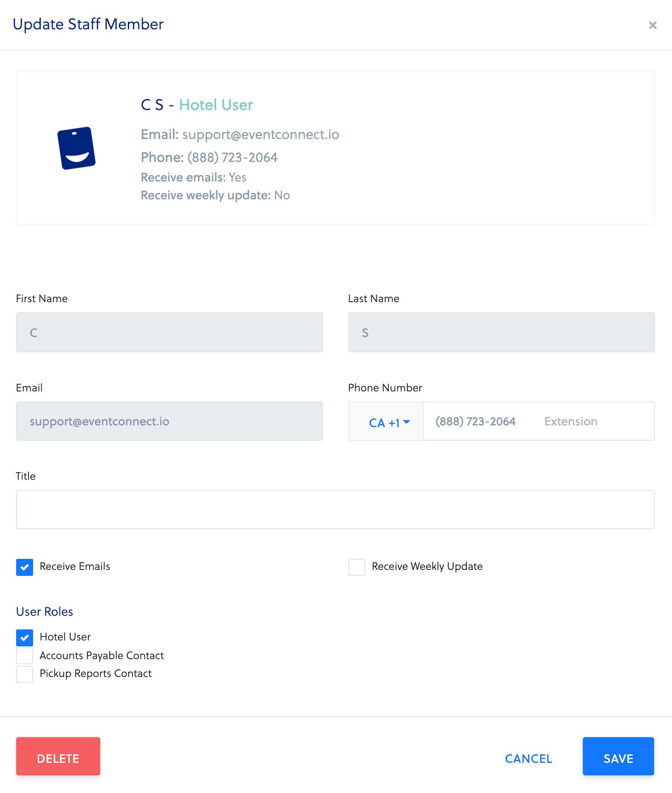Focus the Title input field
The width and height of the screenshot is (672, 793).
(335, 510)
